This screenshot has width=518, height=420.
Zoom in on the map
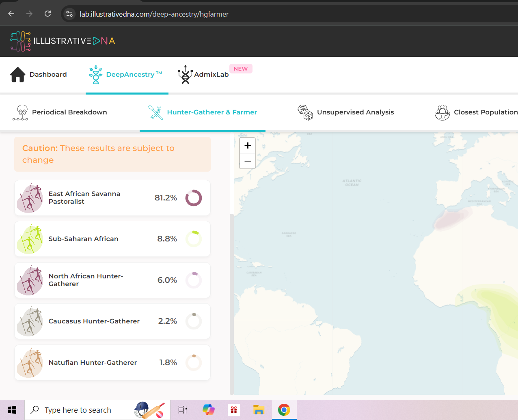[248, 145]
